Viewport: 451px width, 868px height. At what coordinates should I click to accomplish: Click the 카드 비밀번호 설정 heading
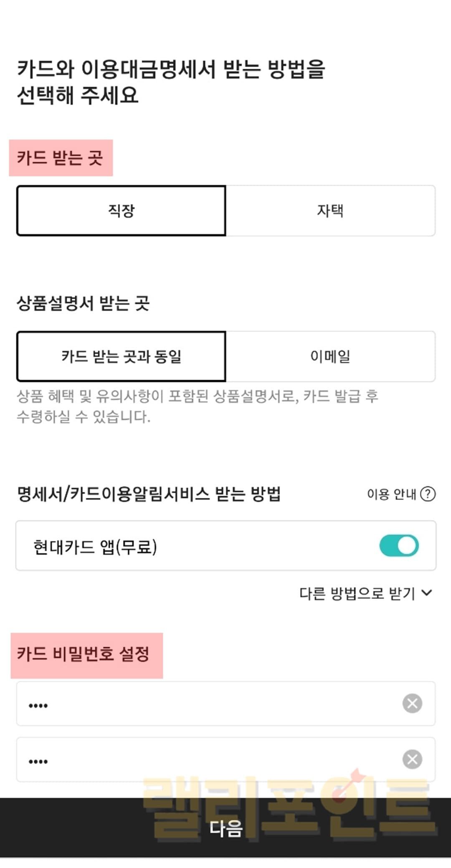(x=83, y=654)
